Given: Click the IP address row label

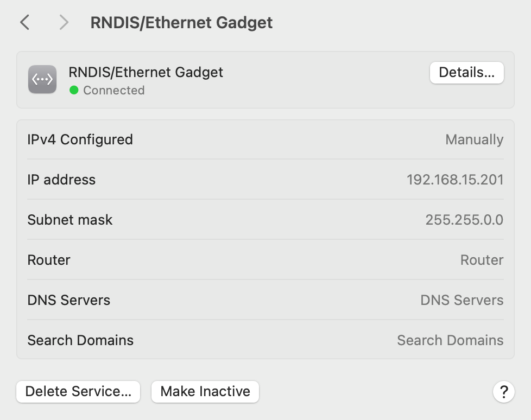Looking at the screenshot, I should pos(61,180).
